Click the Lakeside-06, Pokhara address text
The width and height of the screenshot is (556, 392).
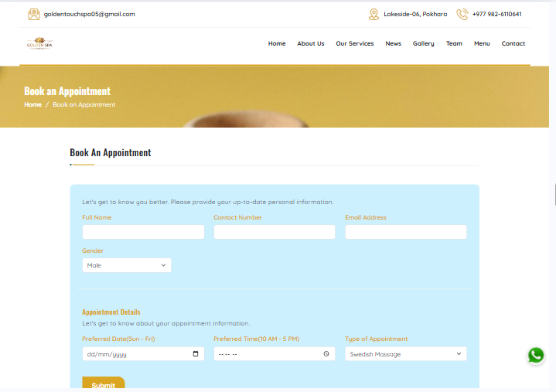click(x=415, y=14)
